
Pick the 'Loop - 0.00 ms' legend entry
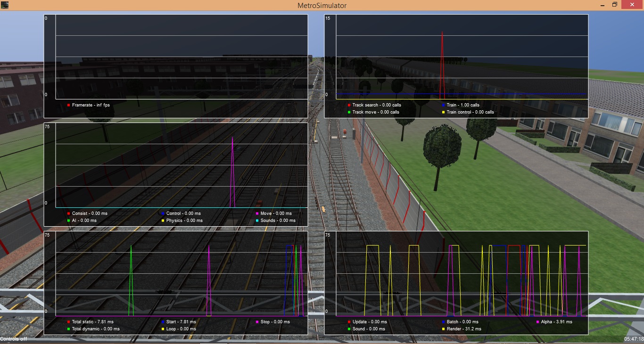(x=181, y=329)
